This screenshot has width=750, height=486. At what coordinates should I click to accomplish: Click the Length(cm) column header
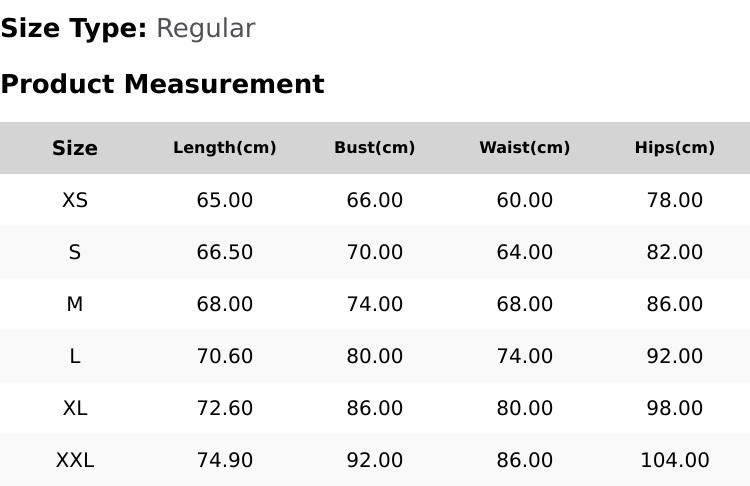click(x=225, y=148)
